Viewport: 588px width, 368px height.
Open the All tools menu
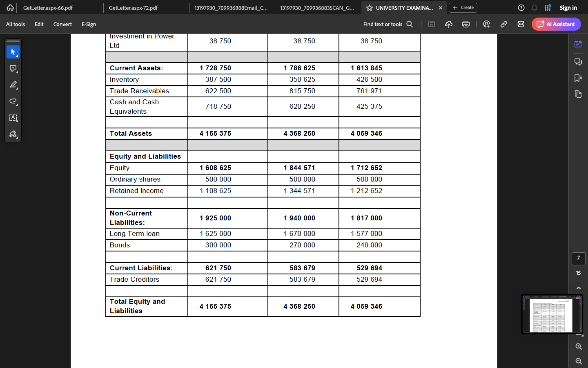16,24
